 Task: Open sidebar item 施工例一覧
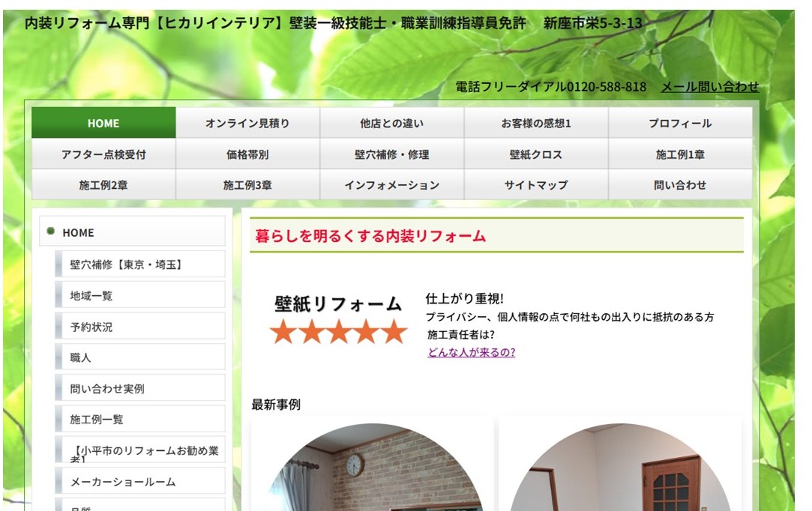tap(139, 420)
